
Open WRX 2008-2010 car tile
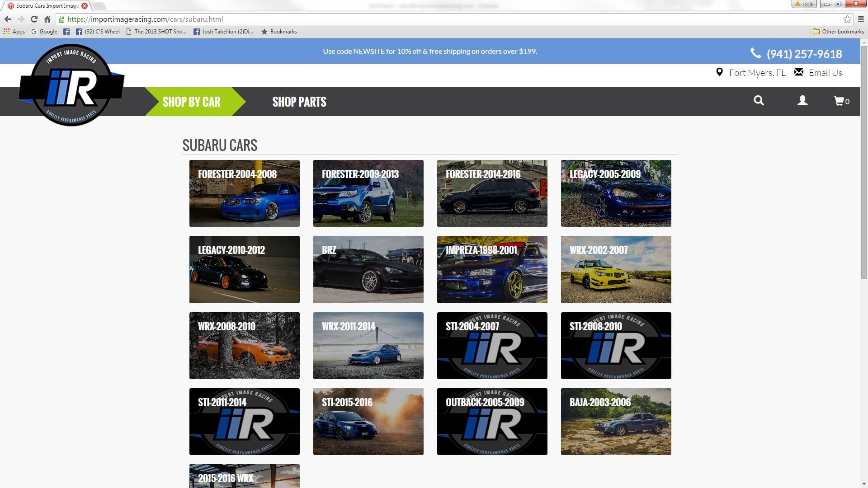tap(245, 346)
